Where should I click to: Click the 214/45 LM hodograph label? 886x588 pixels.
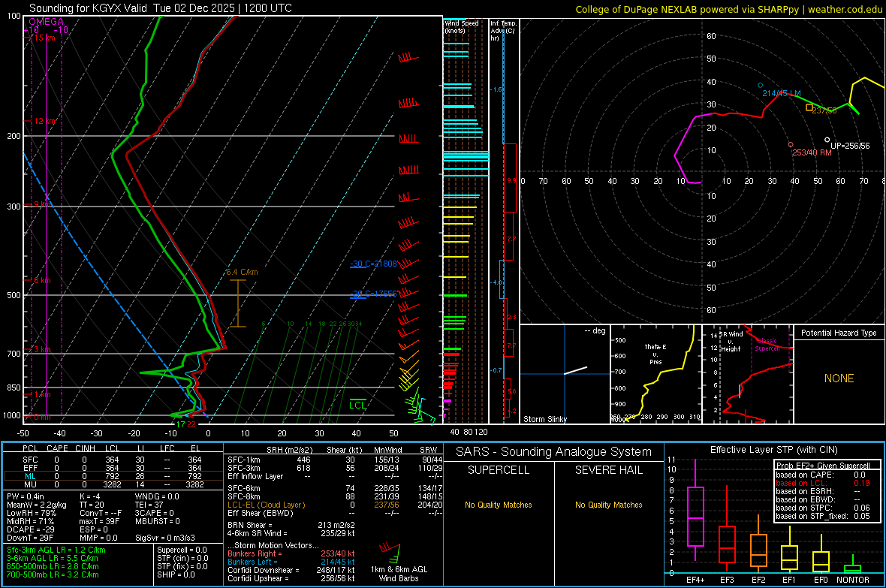(x=782, y=93)
